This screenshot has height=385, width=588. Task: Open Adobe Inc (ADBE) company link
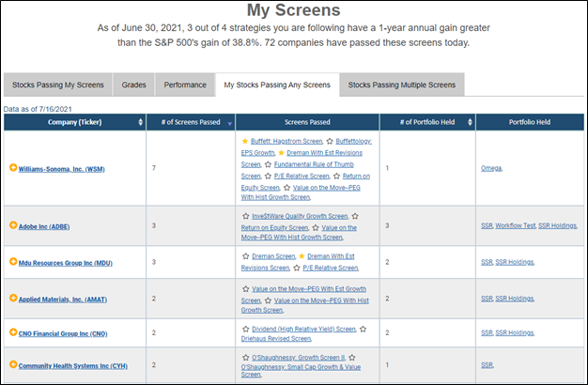(x=44, y=226)
